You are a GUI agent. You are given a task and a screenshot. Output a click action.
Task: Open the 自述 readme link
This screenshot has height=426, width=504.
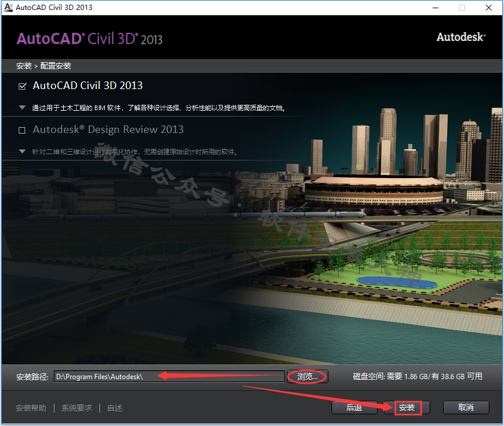(115, 408)
